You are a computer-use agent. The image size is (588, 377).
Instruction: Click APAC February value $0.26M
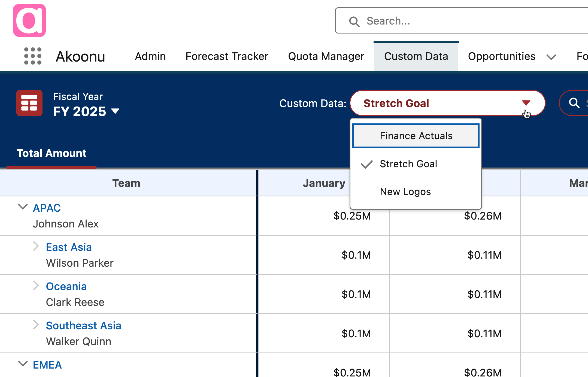click(483, 216)
